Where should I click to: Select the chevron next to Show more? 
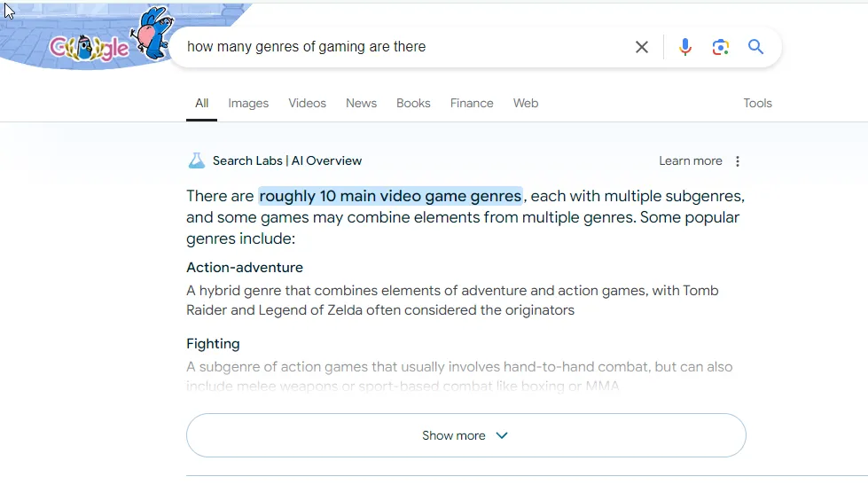coord(502,436)
